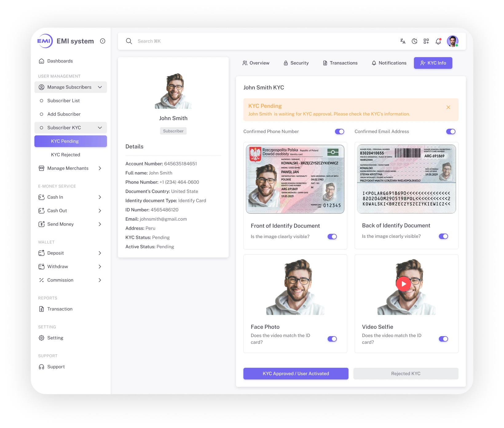Click KYC Approved / User Activated button
Viewport: 504px width, 428px height.
coord(296,374)
